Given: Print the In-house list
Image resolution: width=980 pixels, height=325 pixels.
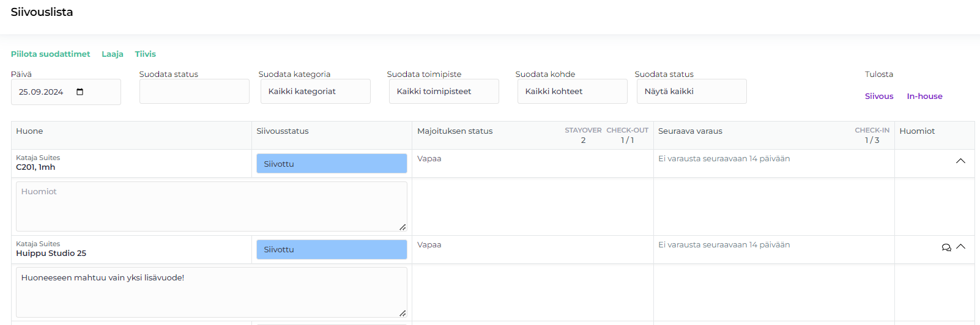Looking at the screenshot, I should pyautogui.click(x=924, y=96).
